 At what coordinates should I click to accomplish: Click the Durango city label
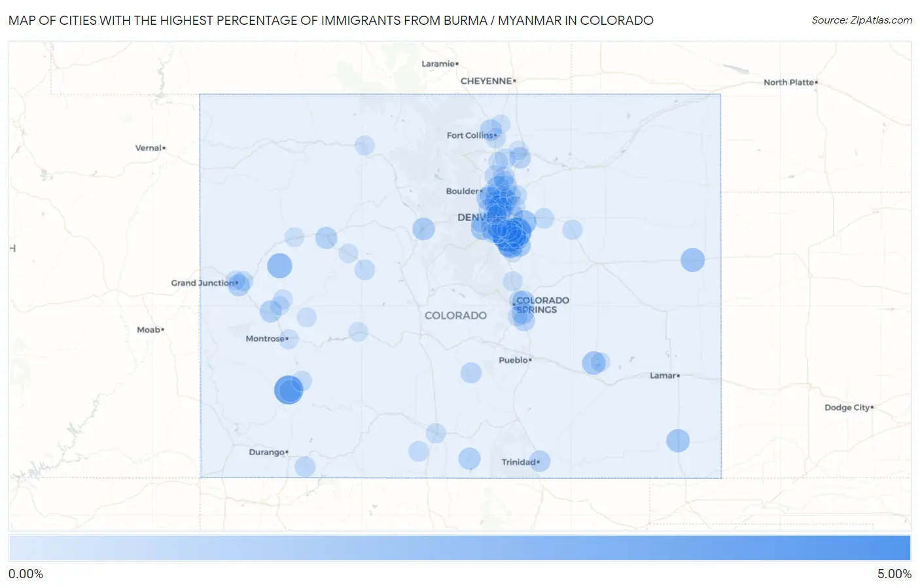pyautogui.click(x=268, y=452)
